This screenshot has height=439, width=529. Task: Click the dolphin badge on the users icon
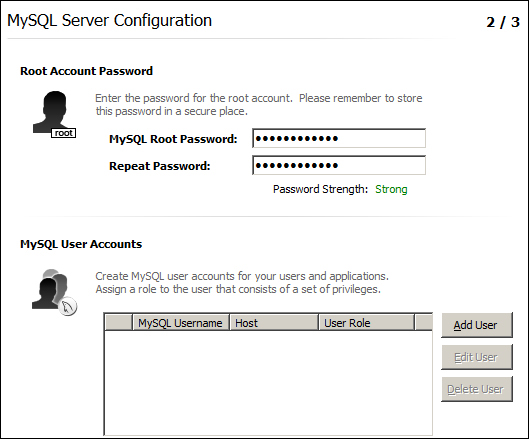(68, 307)
